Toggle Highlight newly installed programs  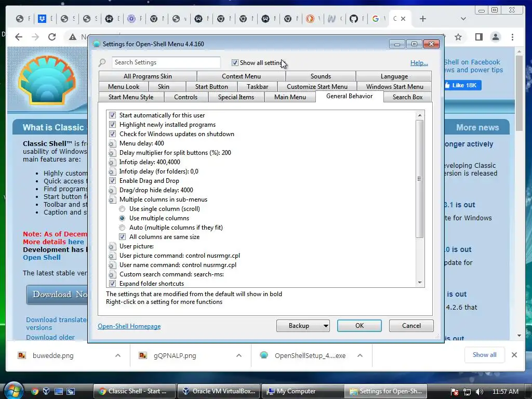[112, 125]
